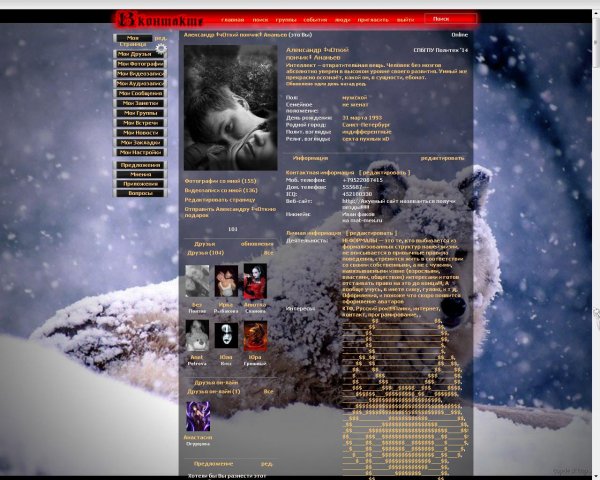Image resolution: width=600 pixels, height=480 pixels.
Task: Collapse the Друзья section header
Action: tap(205, 244)
